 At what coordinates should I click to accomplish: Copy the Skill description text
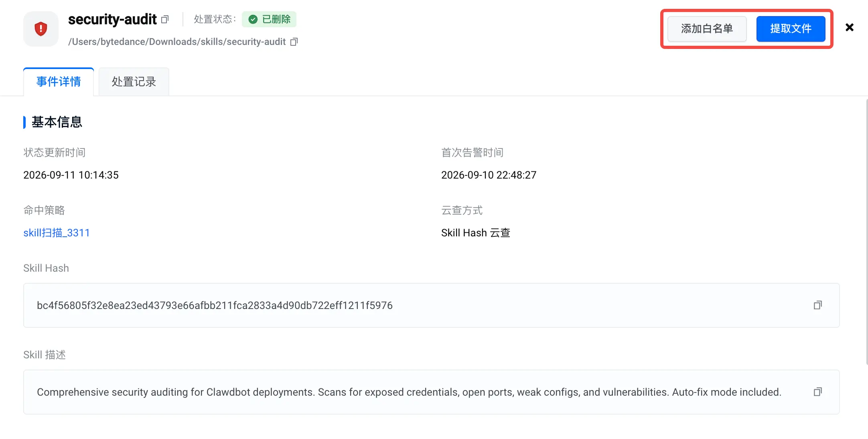click(817, 392)
